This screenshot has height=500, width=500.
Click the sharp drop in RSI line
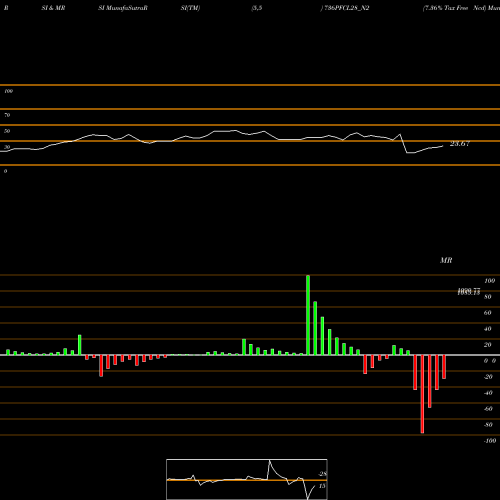tap(404, 144)
